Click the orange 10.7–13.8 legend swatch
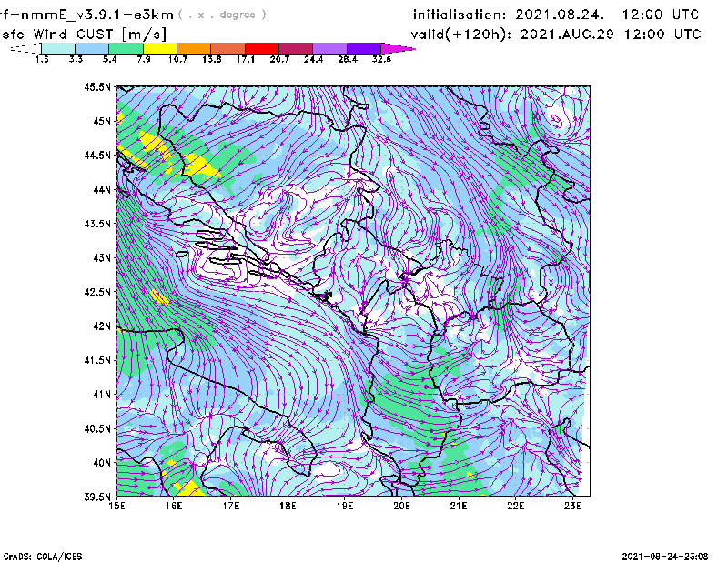This screenshot has height=562, width=728. pyautogui.click(x=194, y=48)
